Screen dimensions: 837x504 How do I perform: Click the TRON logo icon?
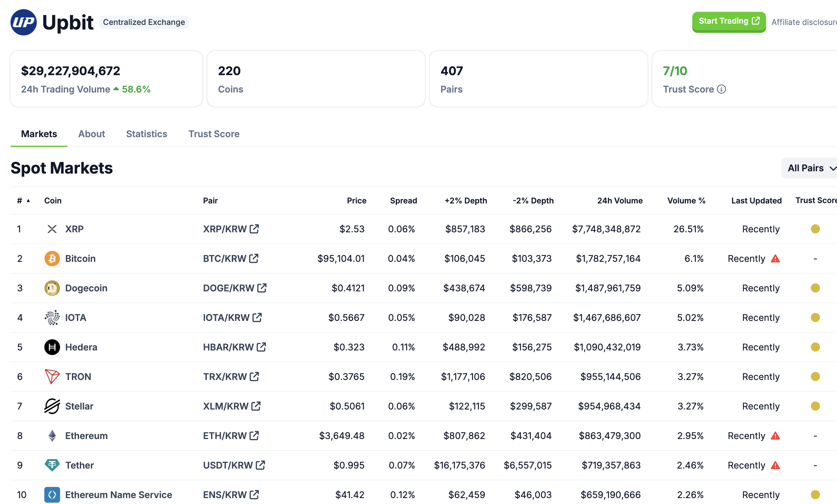pyautogui.click(x=52, y=377)
